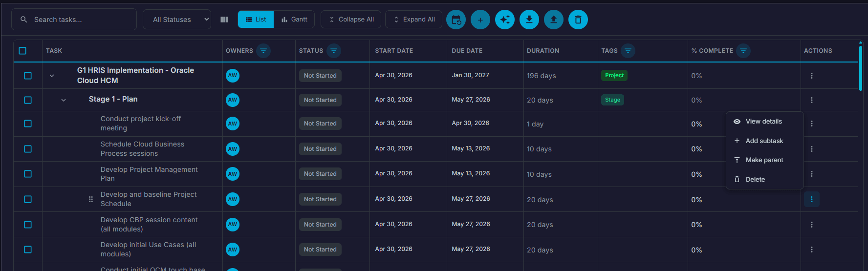Open actions menu for Stage 1 - Plan row

[x=812, y=100]
